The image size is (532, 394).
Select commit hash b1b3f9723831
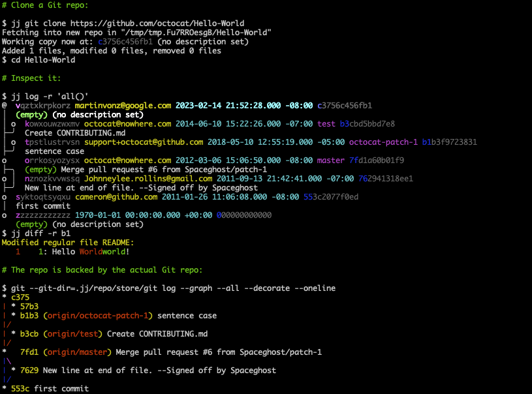[450, 142]
